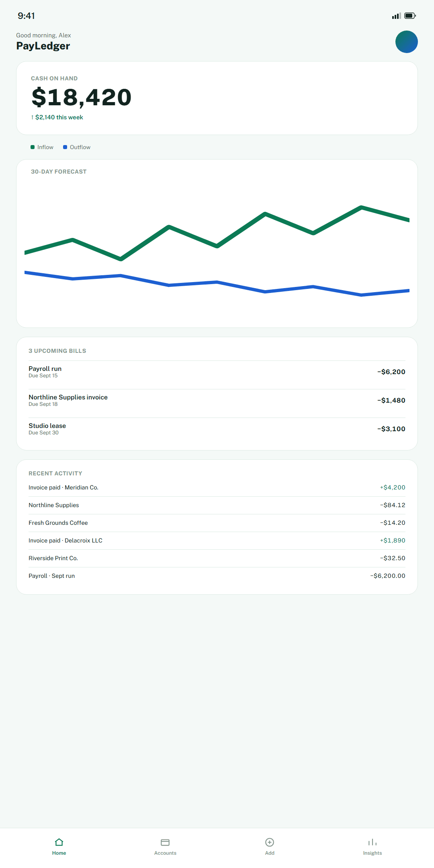The width and height of the screenshot is (434, 868).
Task: Tap the −$6,200.00 amount
Action: 388,576
